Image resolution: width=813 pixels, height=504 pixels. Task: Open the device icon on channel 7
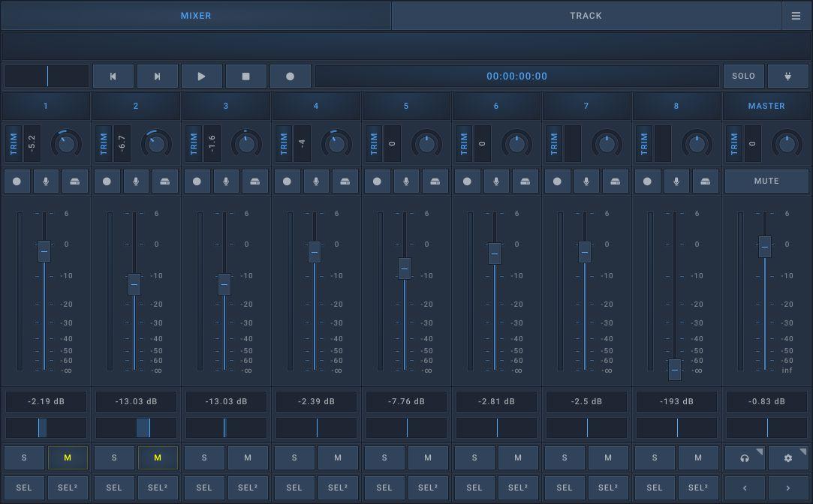click(x=616, y=181)
